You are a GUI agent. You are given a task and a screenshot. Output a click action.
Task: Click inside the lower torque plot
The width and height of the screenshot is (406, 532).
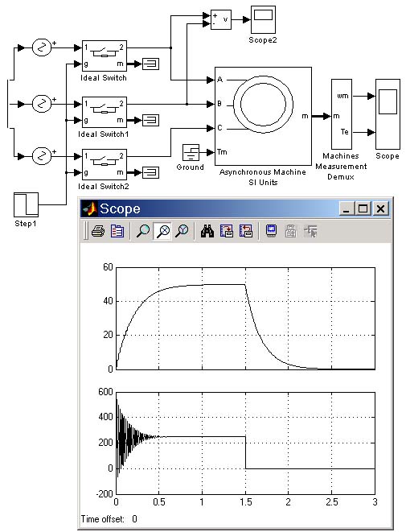click(246, 443)
